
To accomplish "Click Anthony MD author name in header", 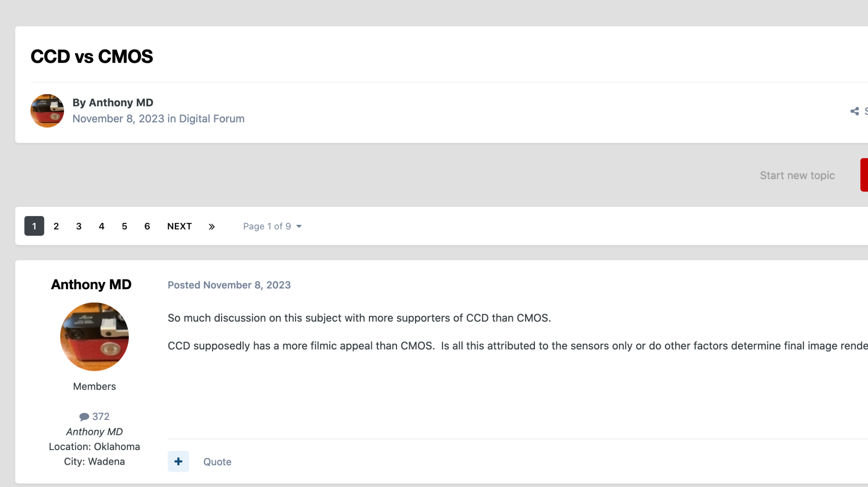I will (121, 102).
